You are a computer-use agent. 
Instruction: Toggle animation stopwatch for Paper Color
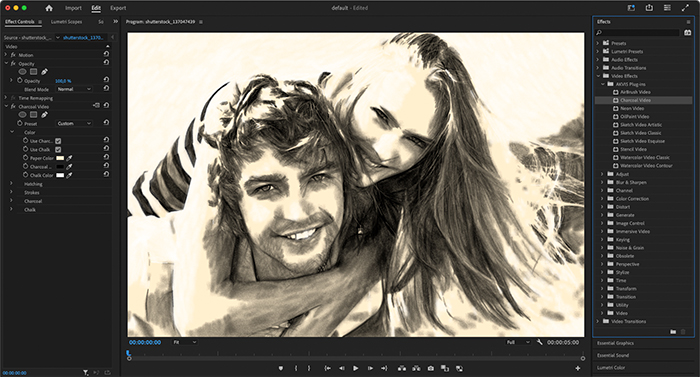[25, 158]
